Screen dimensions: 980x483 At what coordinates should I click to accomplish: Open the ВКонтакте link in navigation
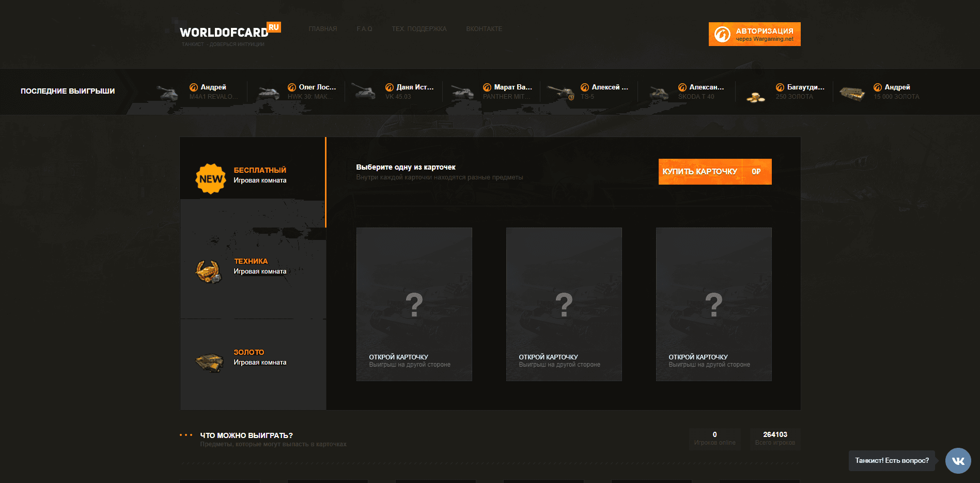484,29
